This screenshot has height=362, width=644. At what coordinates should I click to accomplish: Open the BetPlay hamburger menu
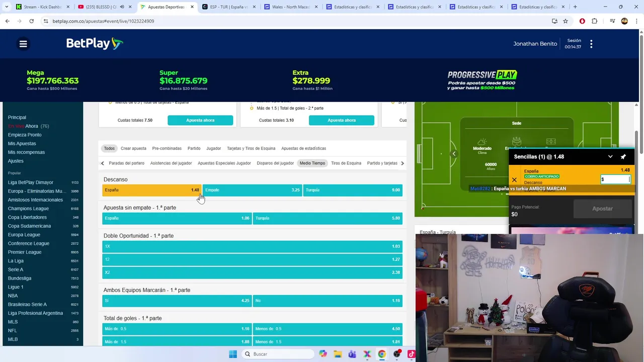click(x=23, y=44)
